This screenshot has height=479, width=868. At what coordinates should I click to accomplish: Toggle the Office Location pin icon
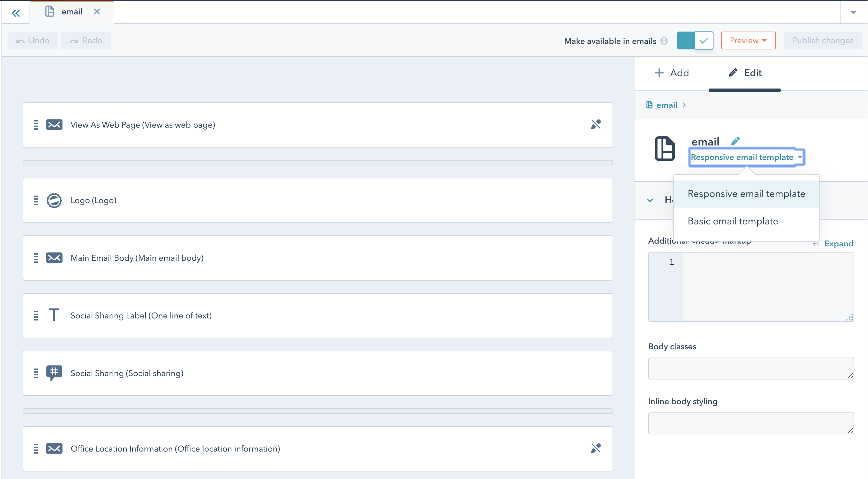click(x=596, y=448)
